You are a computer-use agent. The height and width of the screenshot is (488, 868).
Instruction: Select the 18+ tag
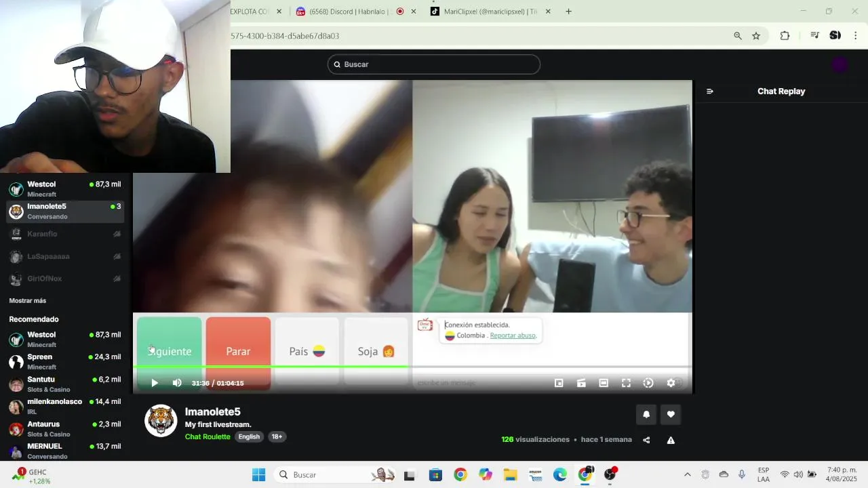[x=277, y=436]
